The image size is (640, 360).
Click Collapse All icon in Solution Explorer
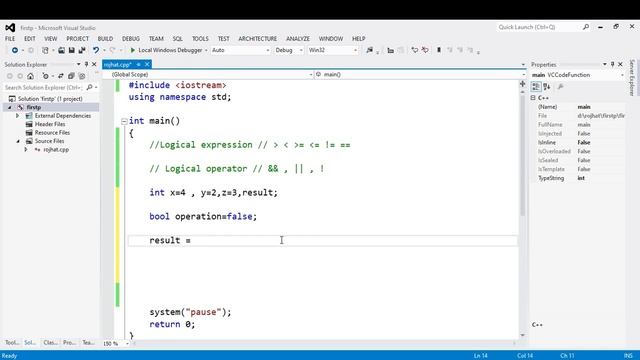pos(71,76)
